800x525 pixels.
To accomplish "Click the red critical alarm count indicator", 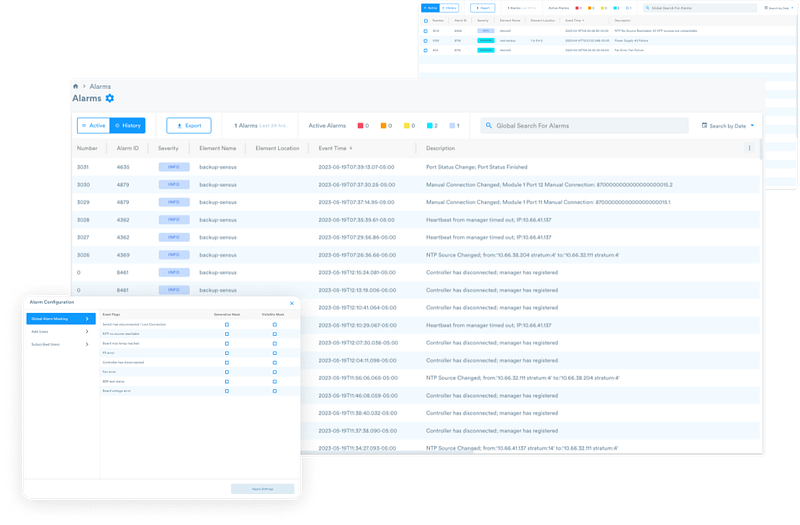I will click(358, 126).
